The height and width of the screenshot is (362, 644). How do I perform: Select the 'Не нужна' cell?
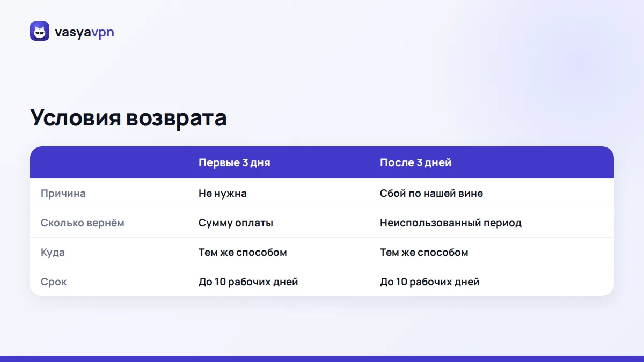(x=223, y=193)
